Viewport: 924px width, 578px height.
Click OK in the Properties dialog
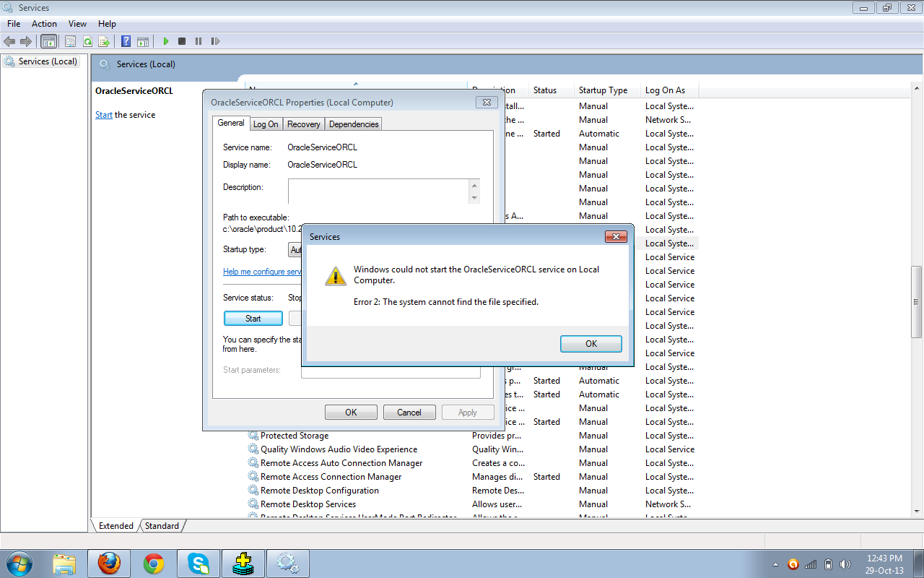click(x=351, y=413)
